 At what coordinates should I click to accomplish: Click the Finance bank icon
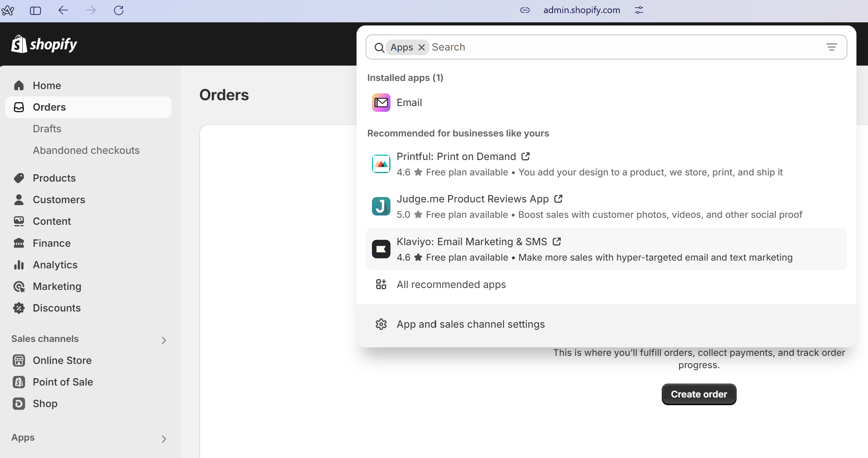pos(19,243)
